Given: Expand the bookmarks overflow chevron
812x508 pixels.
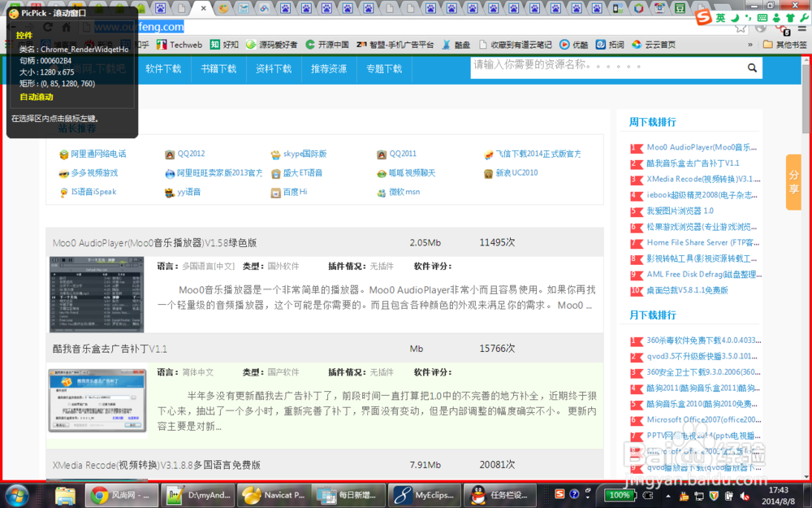Looking at the screenshot, I should tap(749, 45).
